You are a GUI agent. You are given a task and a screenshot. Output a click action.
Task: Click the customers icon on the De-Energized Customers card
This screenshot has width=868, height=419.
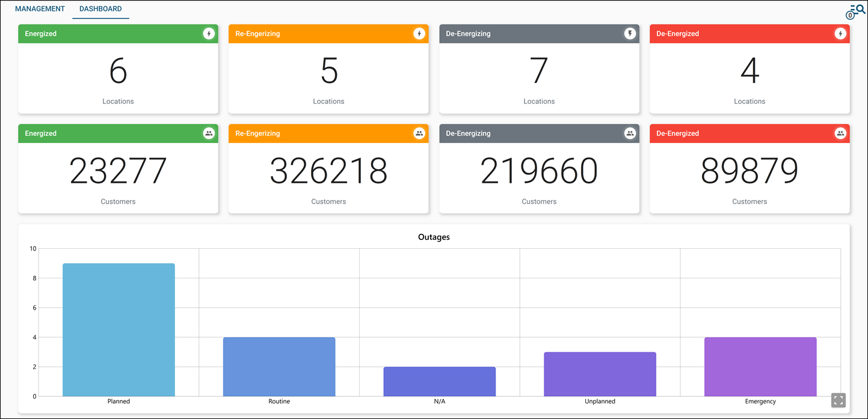point(840,133)
